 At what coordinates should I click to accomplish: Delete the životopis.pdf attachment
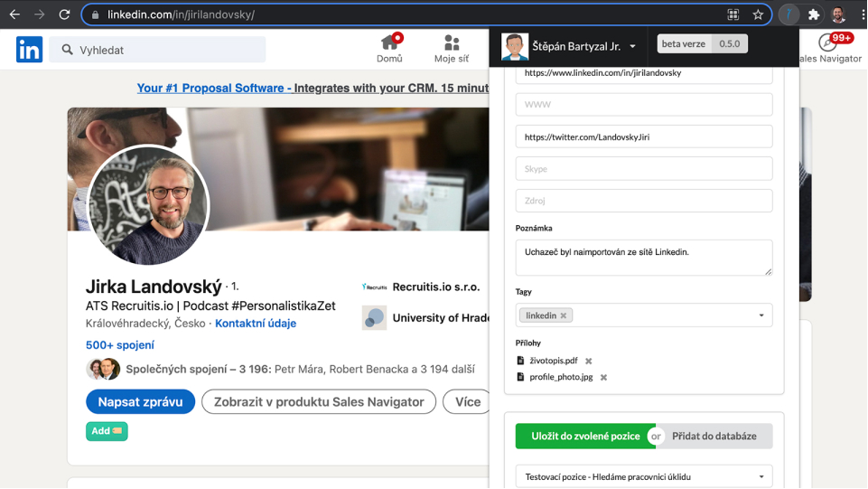tap(588, 361)
